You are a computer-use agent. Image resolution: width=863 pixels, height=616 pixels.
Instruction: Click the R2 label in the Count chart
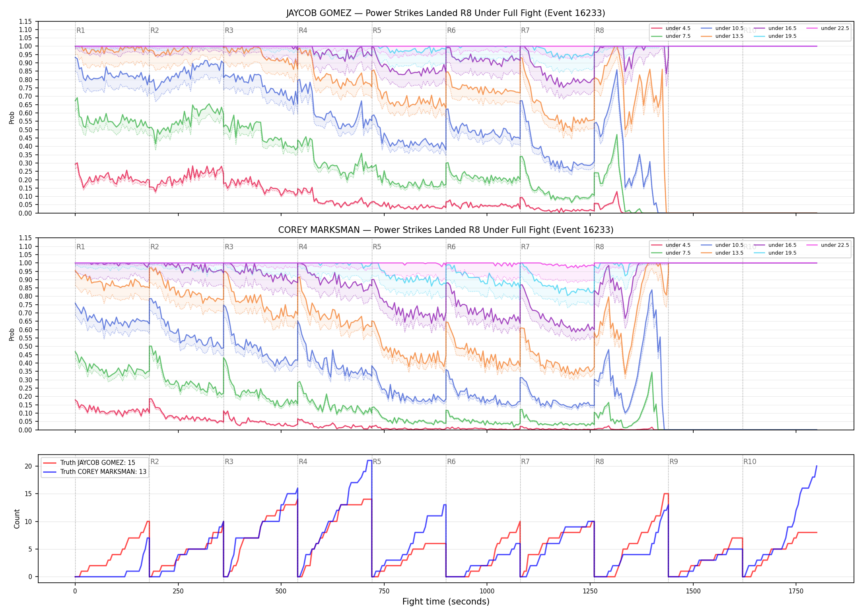pyautogui.click(x=155, y=462)
